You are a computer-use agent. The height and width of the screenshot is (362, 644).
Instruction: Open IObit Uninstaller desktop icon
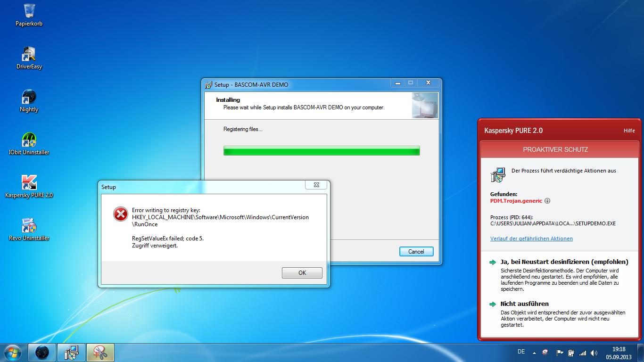click(29, 144)
